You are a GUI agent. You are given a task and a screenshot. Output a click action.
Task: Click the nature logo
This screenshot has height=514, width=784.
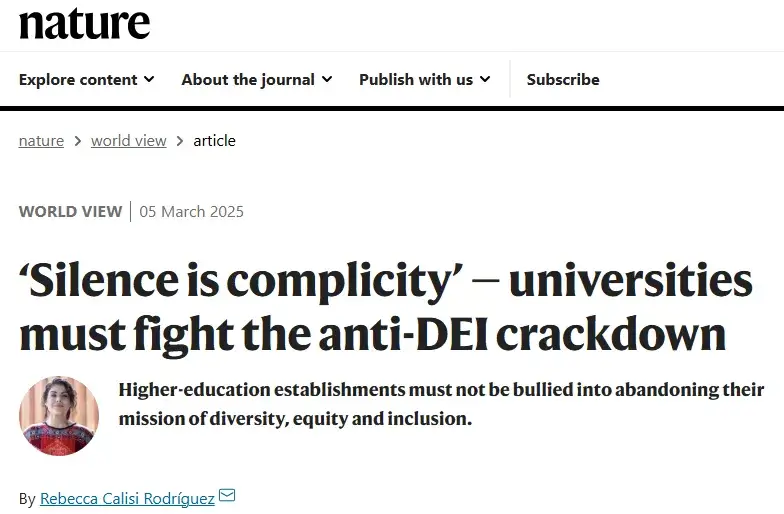tap(84, 23)
